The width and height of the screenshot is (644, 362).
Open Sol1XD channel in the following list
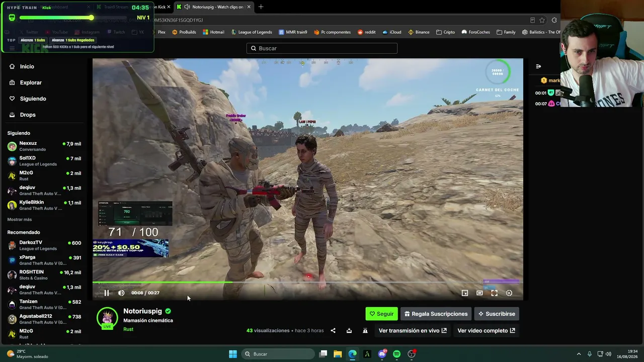(x=44, y=161)
